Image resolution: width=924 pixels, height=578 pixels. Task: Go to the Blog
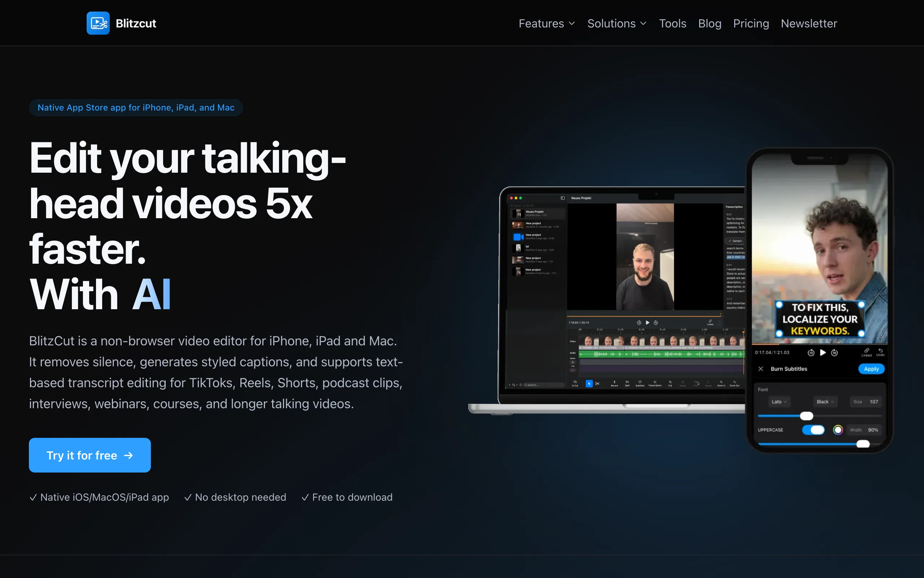(x=710, y=23)
